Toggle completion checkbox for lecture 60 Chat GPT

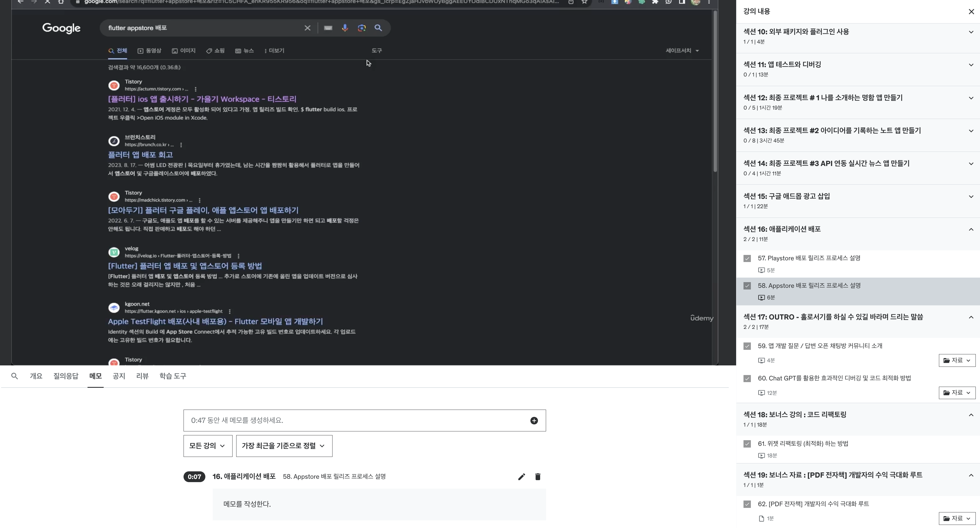[x=747, y=379]
